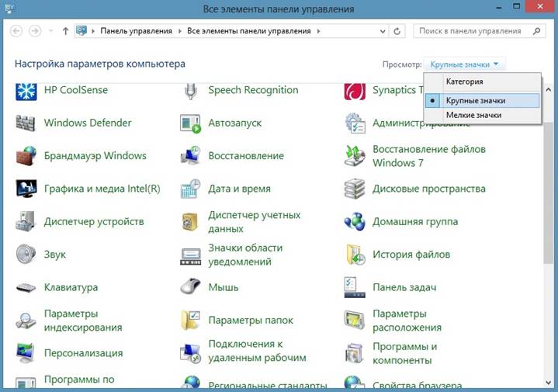Open the Персонализация monitor icon
Screen dimensions: 558x392
(26, 353)
